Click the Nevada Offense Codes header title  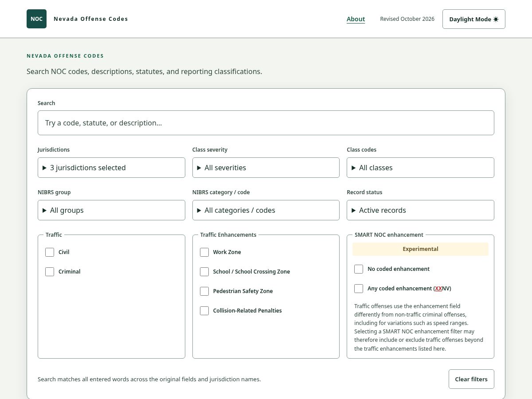pyautogui.click(x=91, y=19)
